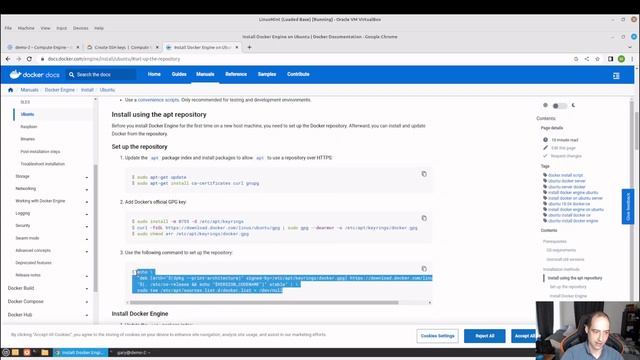This screenshot has height=360, width=640.
Task: Expand the Networking sidebar section
Action: coord(87,189)
